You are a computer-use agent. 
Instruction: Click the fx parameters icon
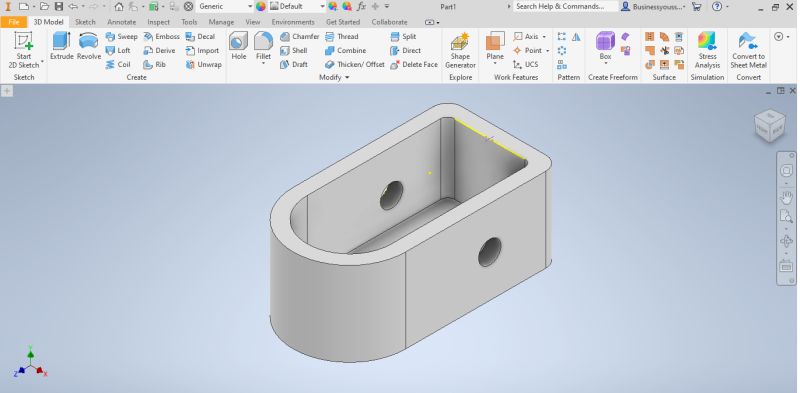361,7
